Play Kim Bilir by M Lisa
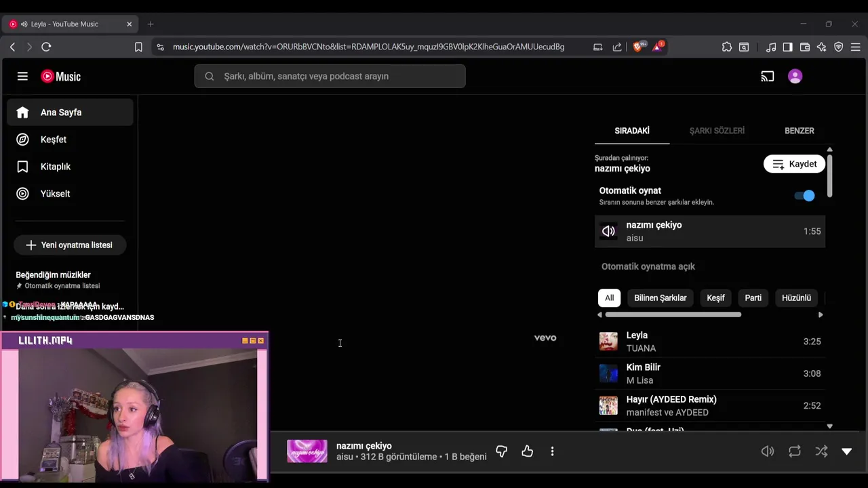Viewport: 868px width, 488px height. click(x=710, y=373)
